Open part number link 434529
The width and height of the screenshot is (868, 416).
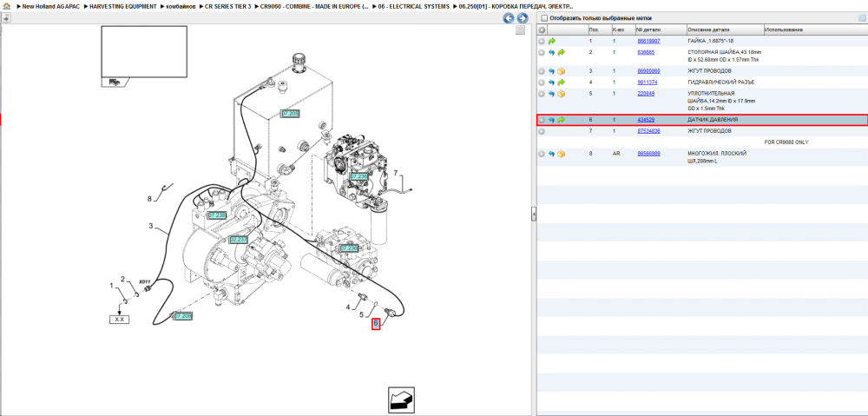[x=646, y=120]
